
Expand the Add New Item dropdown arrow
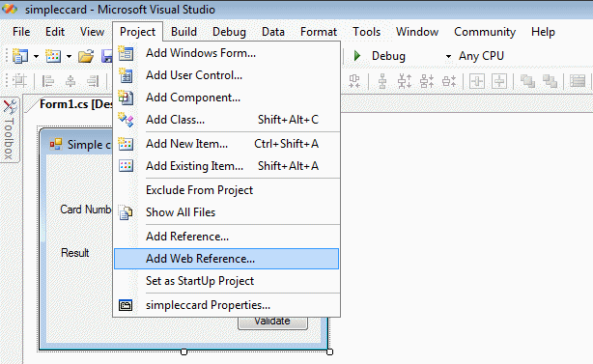tap(69, 57)
